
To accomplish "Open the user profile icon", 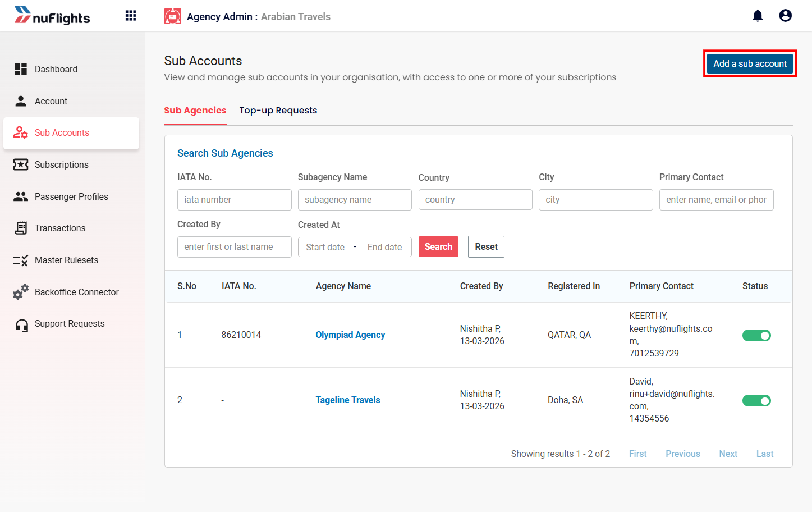I will (786, 16).
